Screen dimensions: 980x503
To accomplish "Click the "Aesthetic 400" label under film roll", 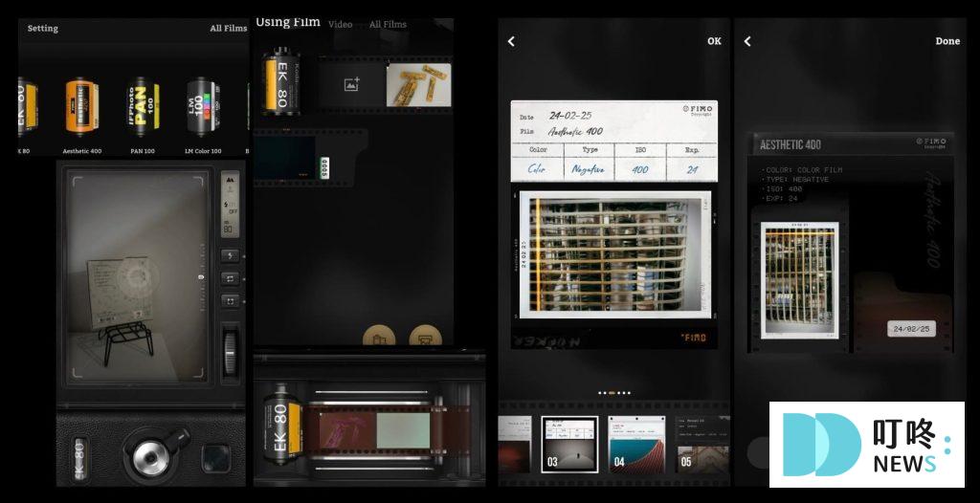I will point(82,151).
